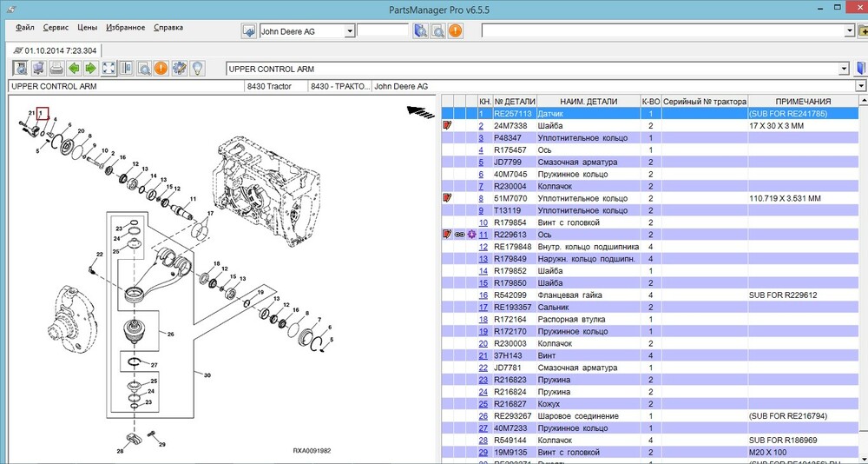The width and height of the screenshot is (868, 464).
Task: Click the red tag icon beside part 24M7338
Action: (x=448, y=126)
